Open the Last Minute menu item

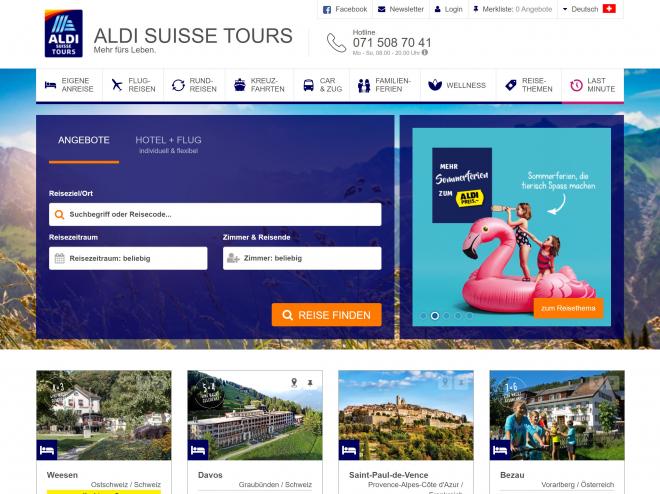pyautogui.click(x=593, y=85)
